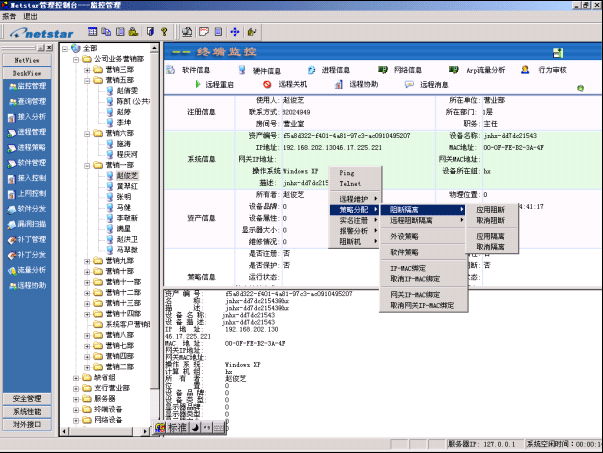This screenshot has height=453, width=603.
Task: Click the Arp流量分析 icon
Action: (453, 69)
